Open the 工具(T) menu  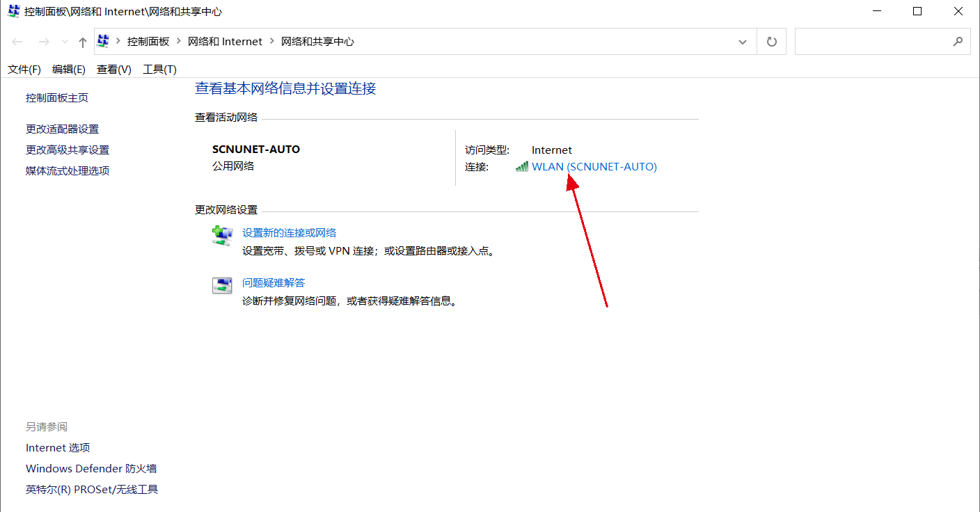(160, 70)
